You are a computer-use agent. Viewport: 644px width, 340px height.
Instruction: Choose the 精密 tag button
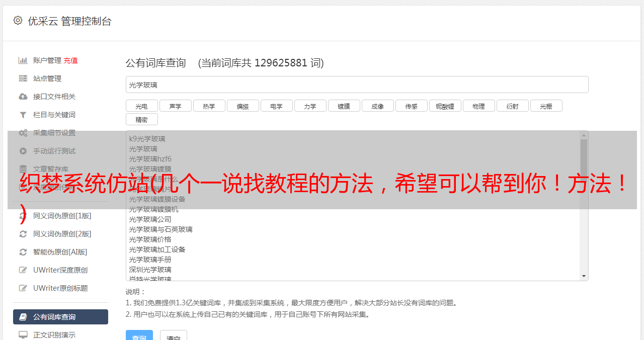(141, 119)
